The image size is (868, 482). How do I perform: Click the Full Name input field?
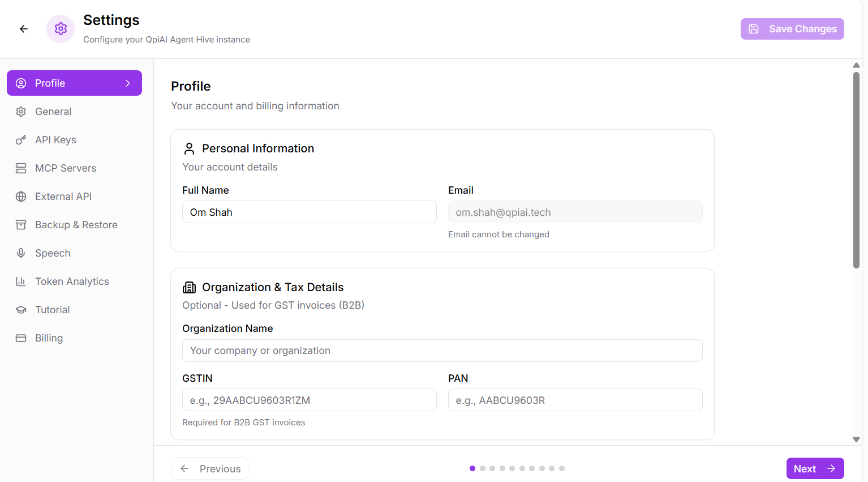(309, 212)
